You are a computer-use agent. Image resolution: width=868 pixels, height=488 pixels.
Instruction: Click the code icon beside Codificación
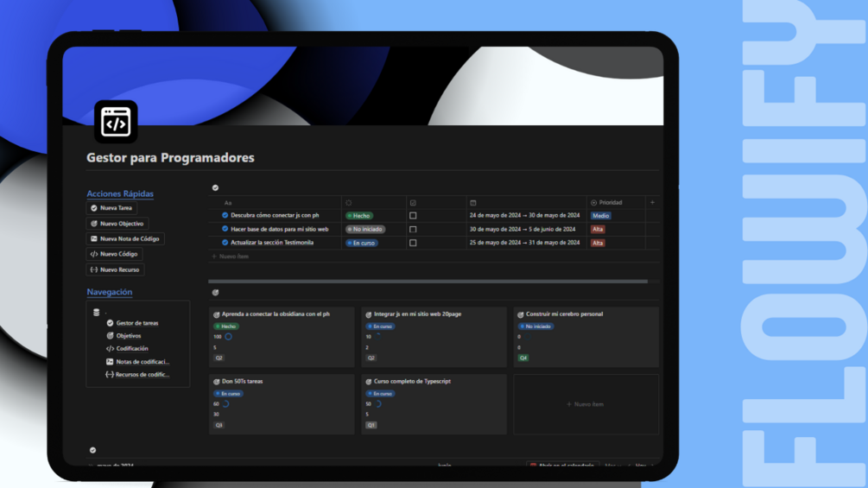(110, 349)
